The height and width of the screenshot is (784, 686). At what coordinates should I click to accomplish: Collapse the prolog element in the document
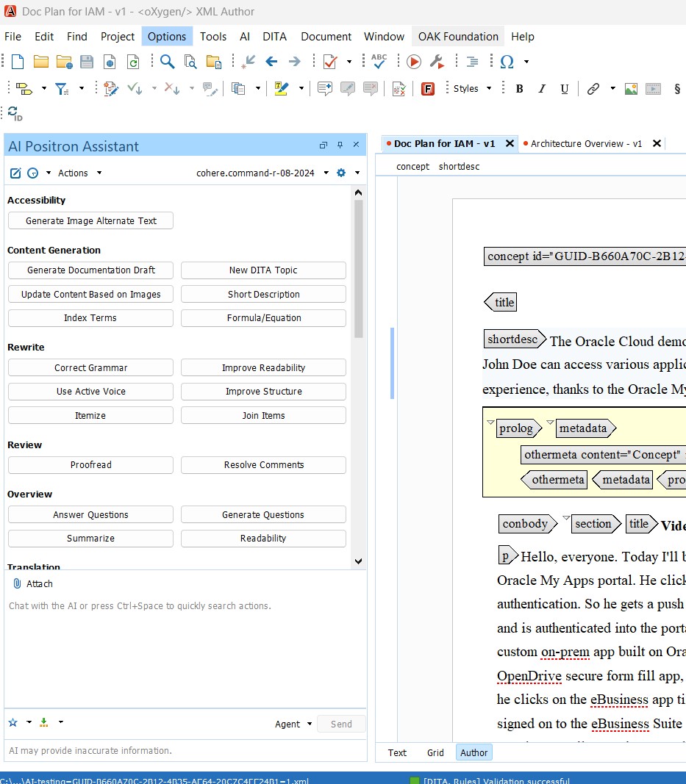490,423
